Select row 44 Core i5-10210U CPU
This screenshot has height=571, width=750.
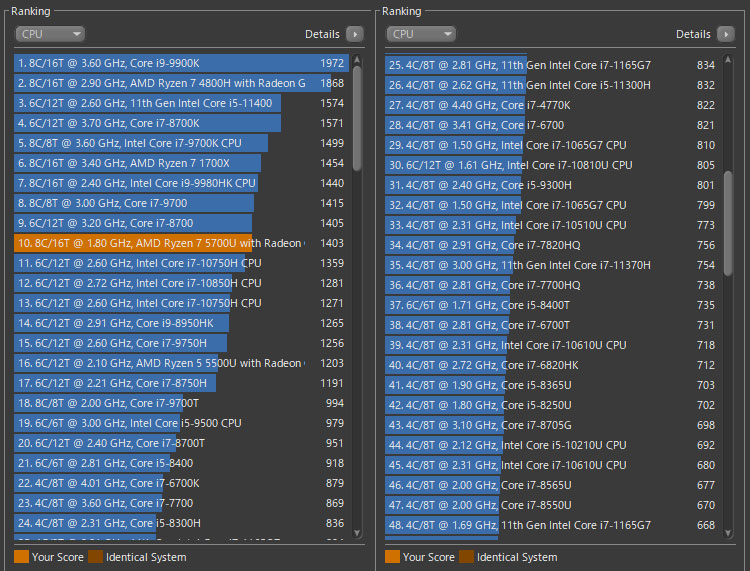pyautogui.click(x=552, y=445)
